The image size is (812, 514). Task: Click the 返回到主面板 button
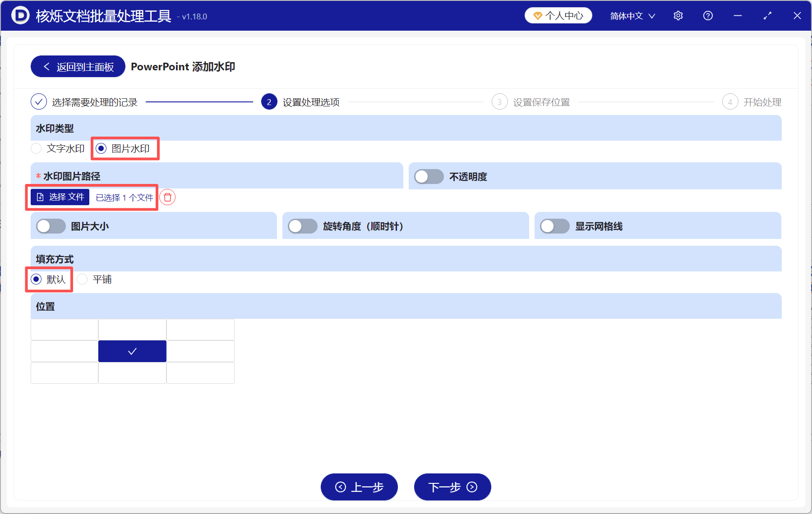(x=77, y=66)
